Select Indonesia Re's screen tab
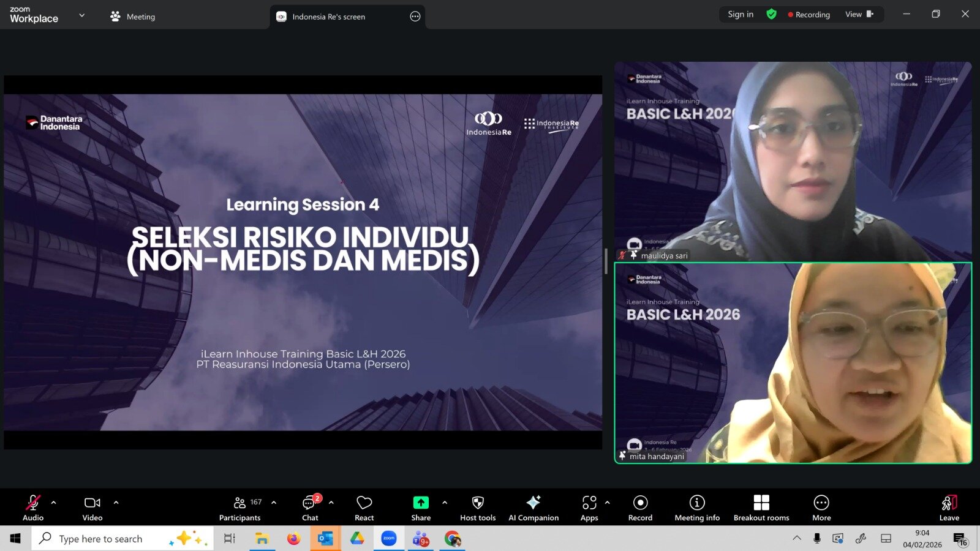Screen dimensions: 980x551 coord(328,17)
